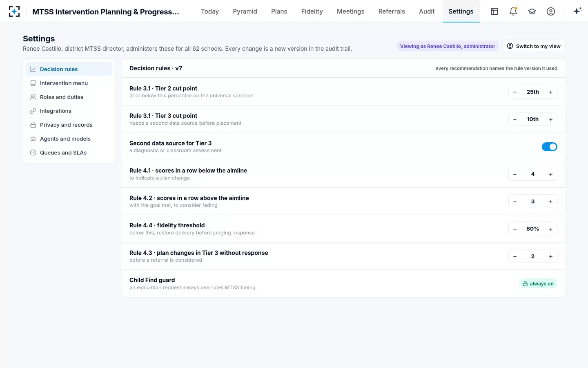The image size is (588, 368).
Task: Decrease Tier 2 cut point percentile
Action: tap(515, 92)
